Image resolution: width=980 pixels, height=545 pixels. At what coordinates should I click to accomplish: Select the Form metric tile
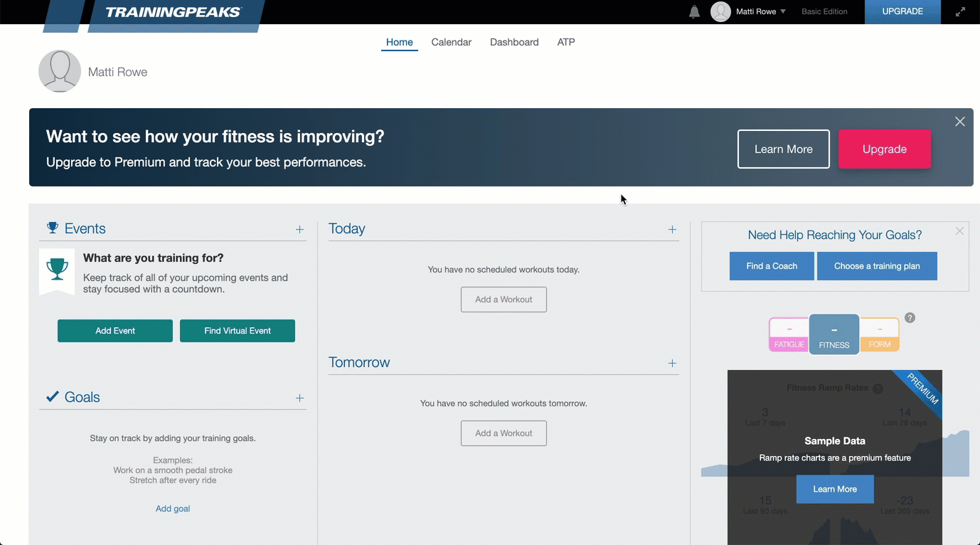point(880,334)
